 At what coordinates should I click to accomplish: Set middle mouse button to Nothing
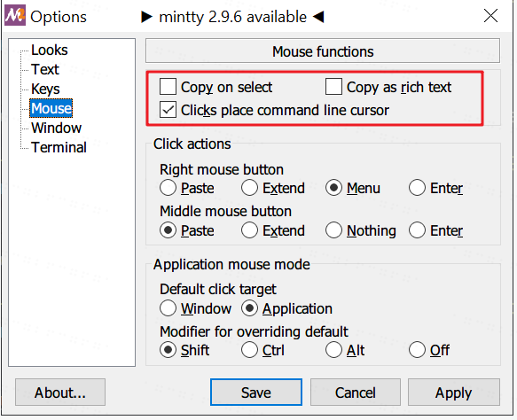[x=361, y=230]
